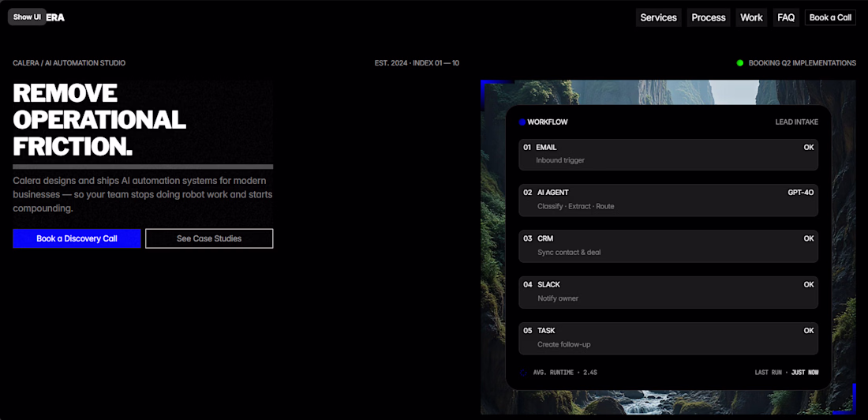This screenshot has width=868, height=420.
Task: Select the 02 AI Agent workflow step
Action: point(668,200)
